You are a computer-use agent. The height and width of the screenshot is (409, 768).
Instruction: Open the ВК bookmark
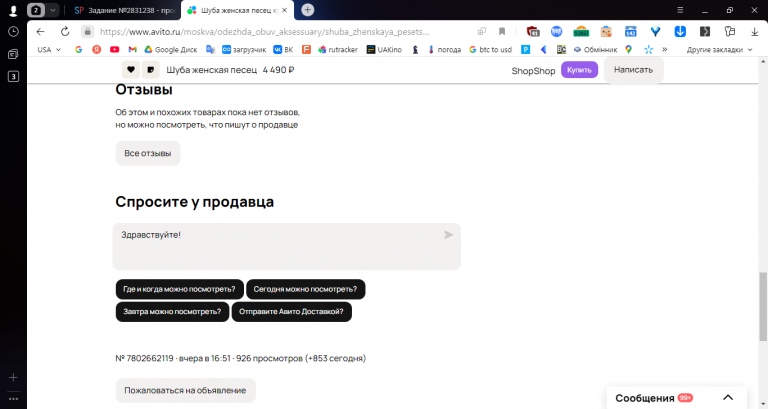tap(283, 49)
